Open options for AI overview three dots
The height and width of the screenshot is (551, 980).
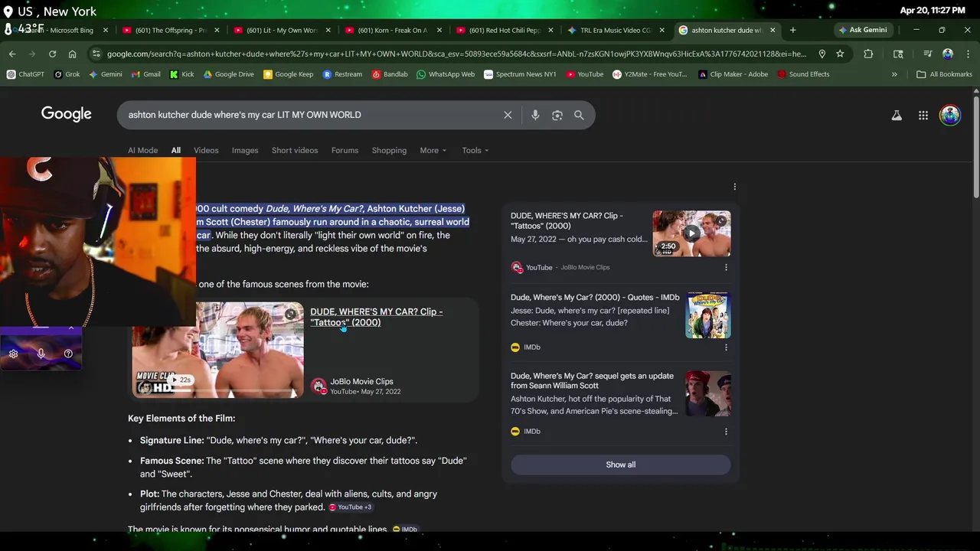coord(734,187)
